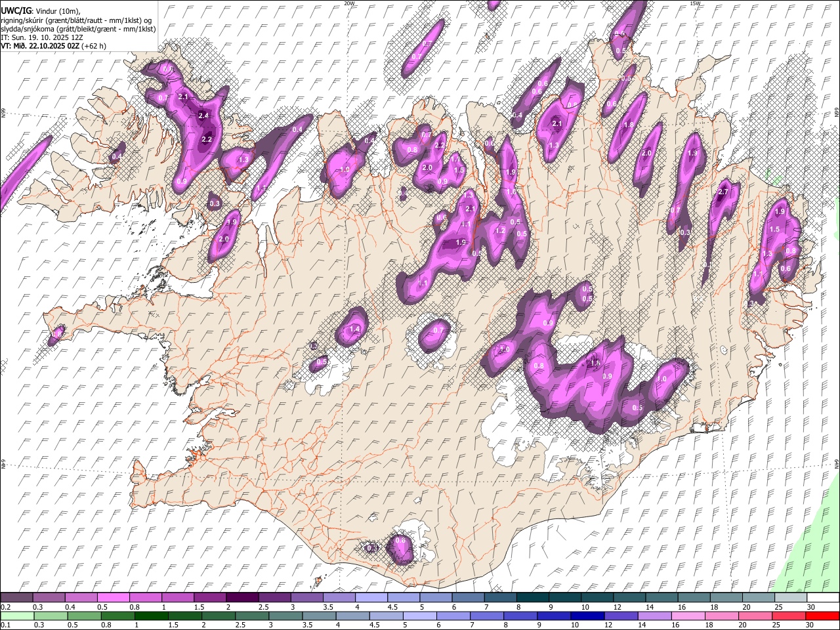Click the red-pink 25–30 swatch in lower legend row

(788, 616)
